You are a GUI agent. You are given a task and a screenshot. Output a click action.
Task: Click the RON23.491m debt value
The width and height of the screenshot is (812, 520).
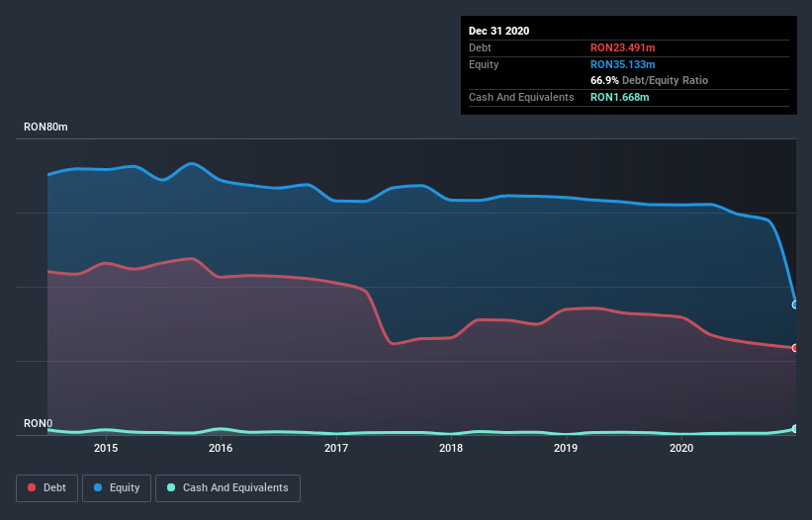pos(622,47)
